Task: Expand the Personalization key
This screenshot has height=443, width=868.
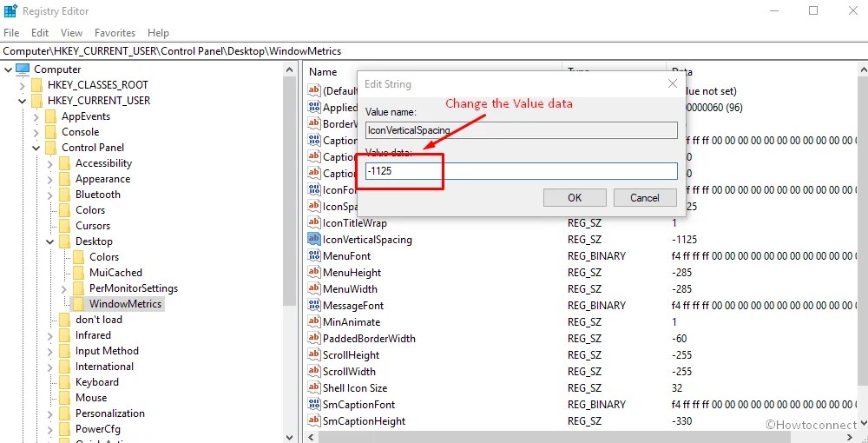Action: 49,413
